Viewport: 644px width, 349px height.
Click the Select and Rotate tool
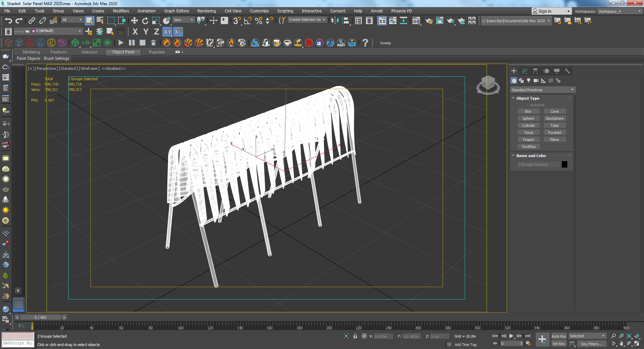(145, 21)
